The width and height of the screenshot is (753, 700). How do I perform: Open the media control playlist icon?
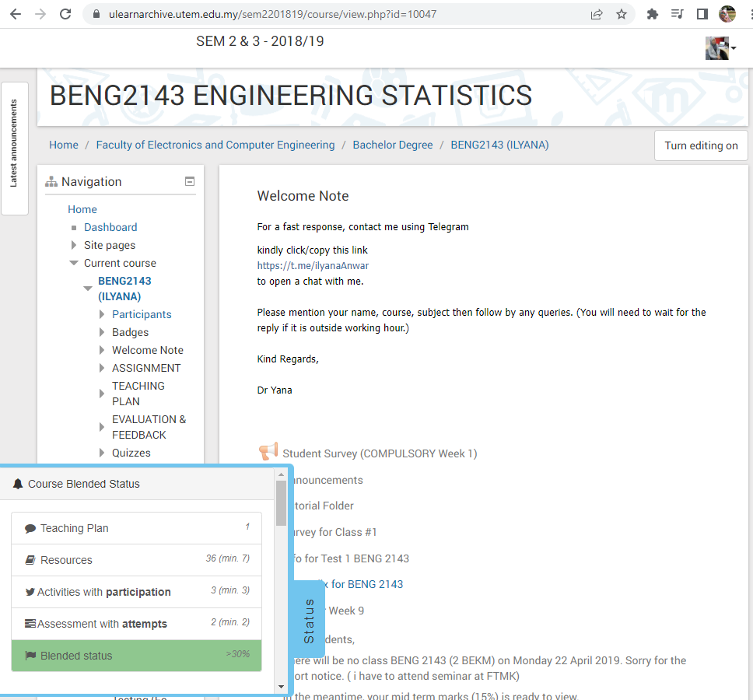click(x=677, y=14)
